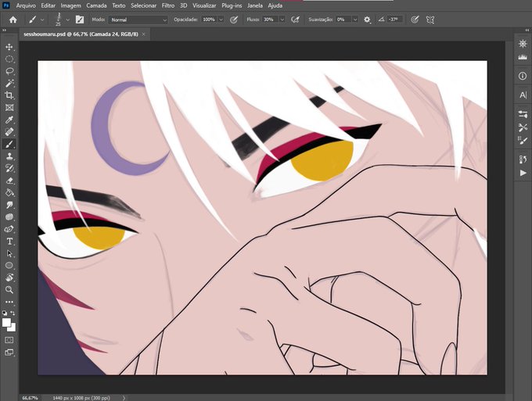Open the brush tool preset dropdown
Viewport: 532px width, 401px height.
(x=42, y=20)
